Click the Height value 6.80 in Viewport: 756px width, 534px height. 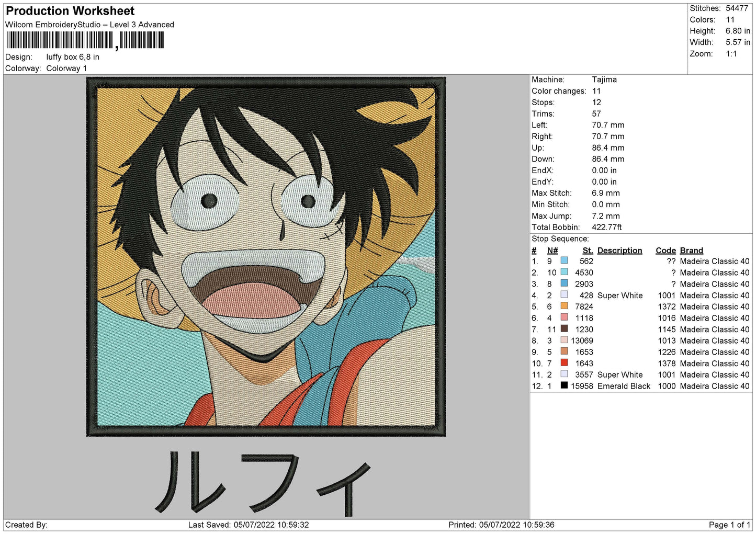738,31
